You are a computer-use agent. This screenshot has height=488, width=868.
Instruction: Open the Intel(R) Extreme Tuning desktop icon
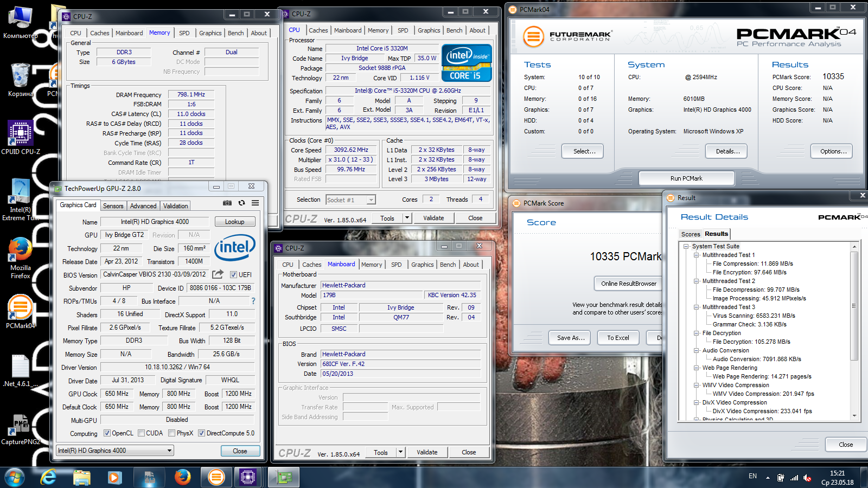(x=21, y=200)
